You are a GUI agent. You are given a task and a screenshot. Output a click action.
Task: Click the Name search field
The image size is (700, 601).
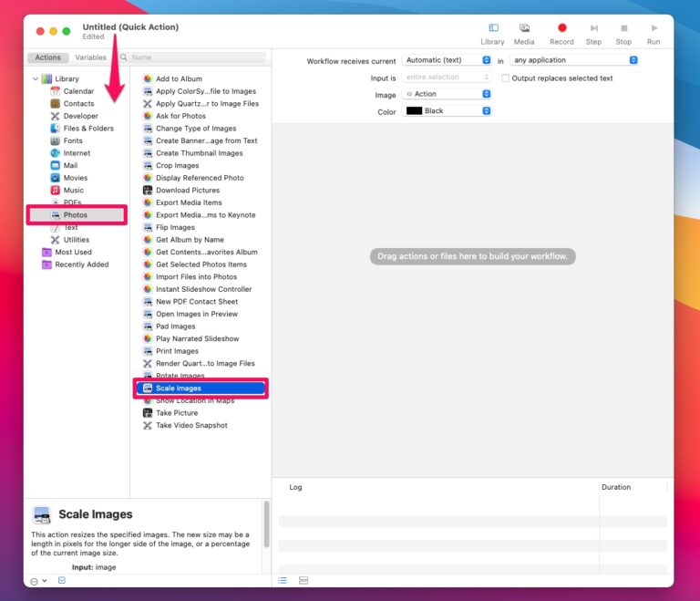coord(192,57)
